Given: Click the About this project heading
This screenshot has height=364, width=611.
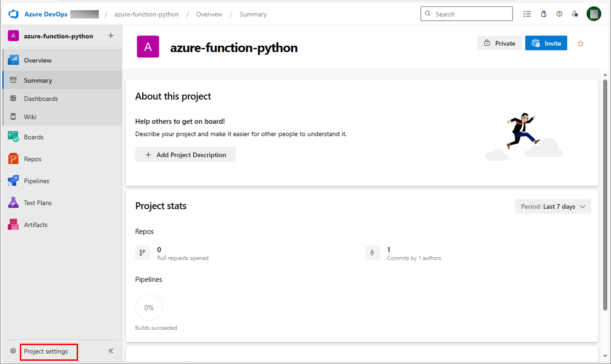Looking at the screenshot, I should click(173, 96).
